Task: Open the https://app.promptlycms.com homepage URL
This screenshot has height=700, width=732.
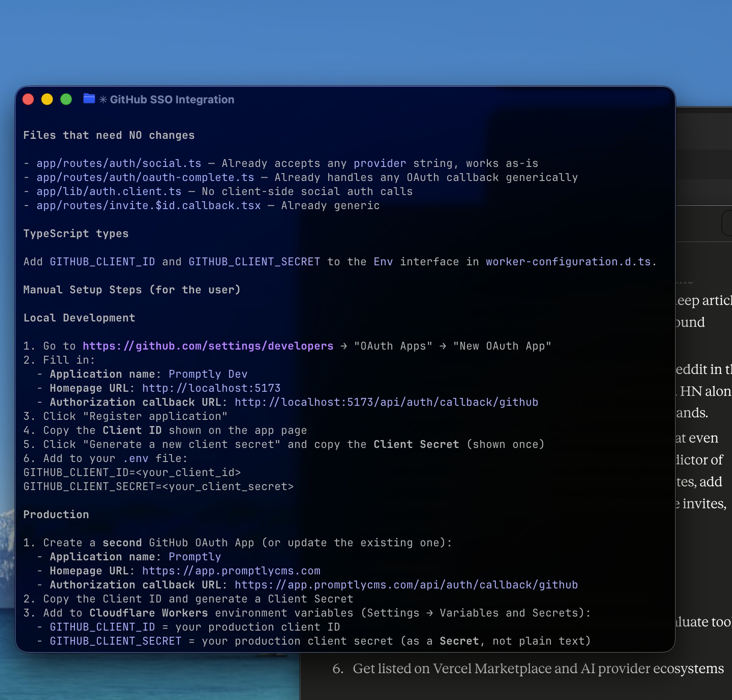Action: 231,571
